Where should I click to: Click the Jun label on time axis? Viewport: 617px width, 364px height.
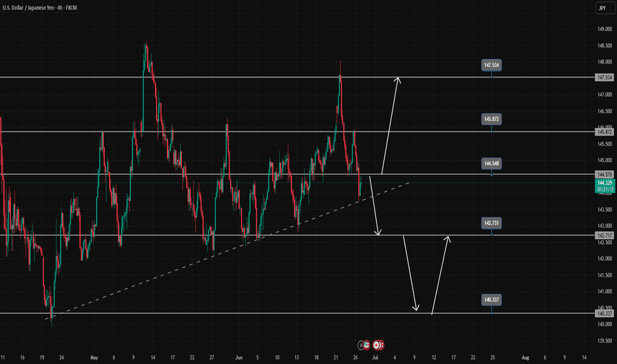239,357
